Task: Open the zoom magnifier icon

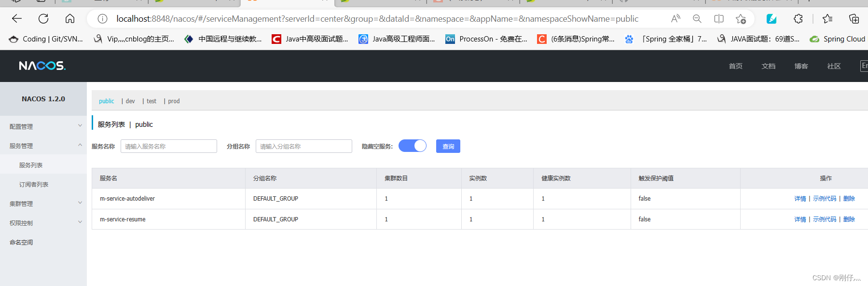Action: coord(697,19)
